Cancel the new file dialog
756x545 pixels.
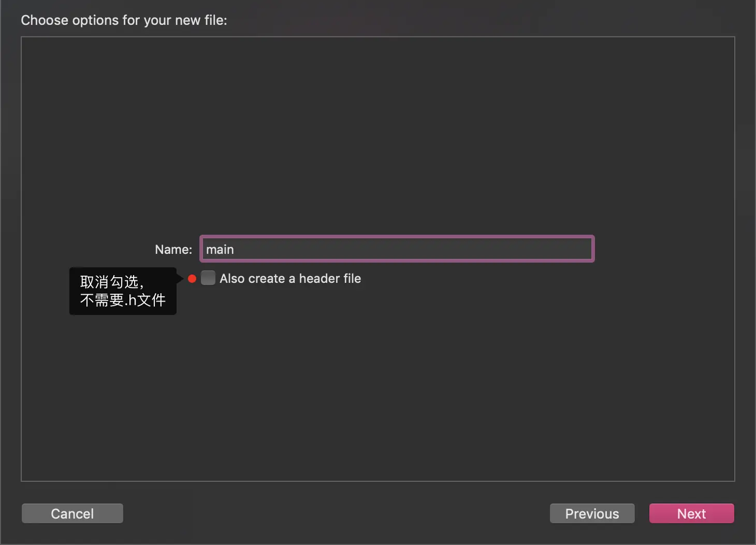click(72, 513)
